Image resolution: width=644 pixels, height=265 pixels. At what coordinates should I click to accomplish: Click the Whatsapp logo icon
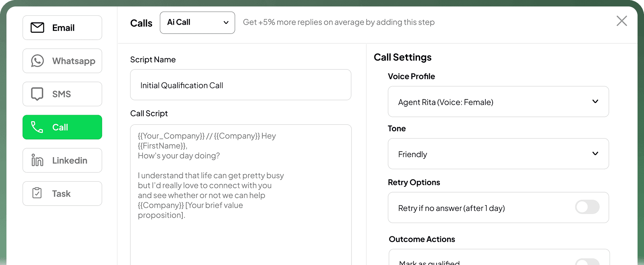[x=38, y=61]
